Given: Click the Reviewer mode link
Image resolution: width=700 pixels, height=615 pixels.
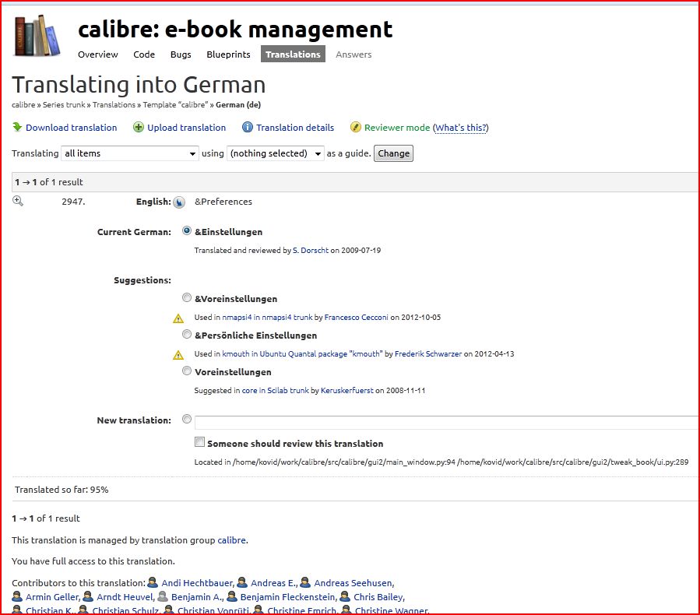Looking at the screenshot, I should point(397,128).
